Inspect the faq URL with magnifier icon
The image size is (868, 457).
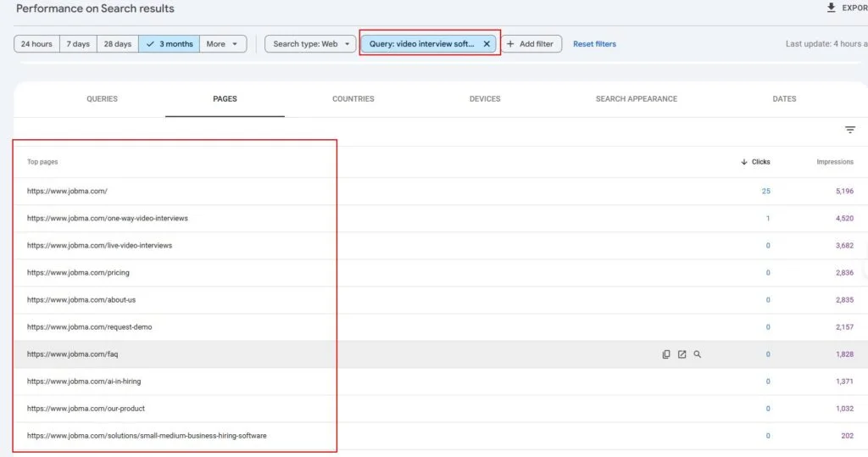tap(698, 354)
